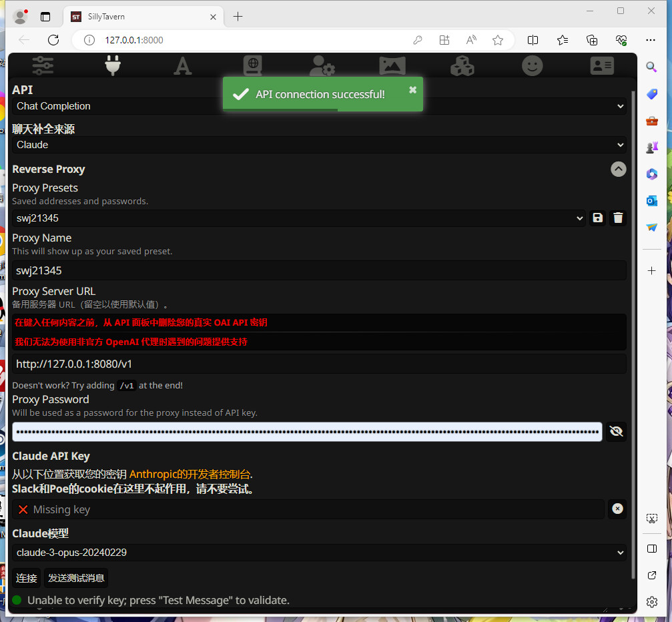The width and height of the screenshot is (672, 622).
Task: Click the 发送测试消息 test message button
Action: (76, 578)
